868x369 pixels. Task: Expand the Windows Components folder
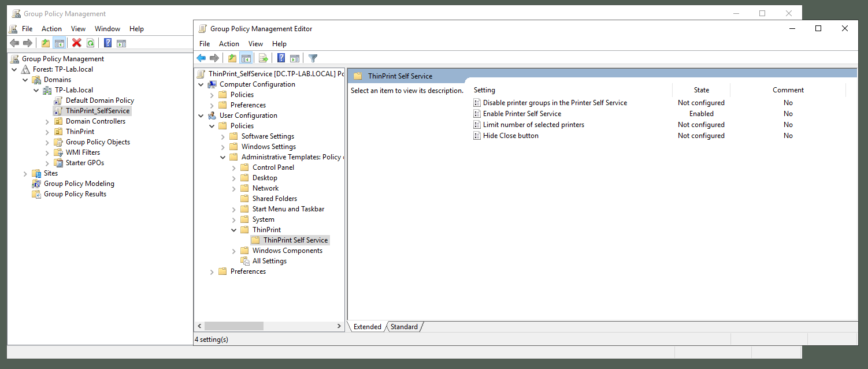(234, 251)
